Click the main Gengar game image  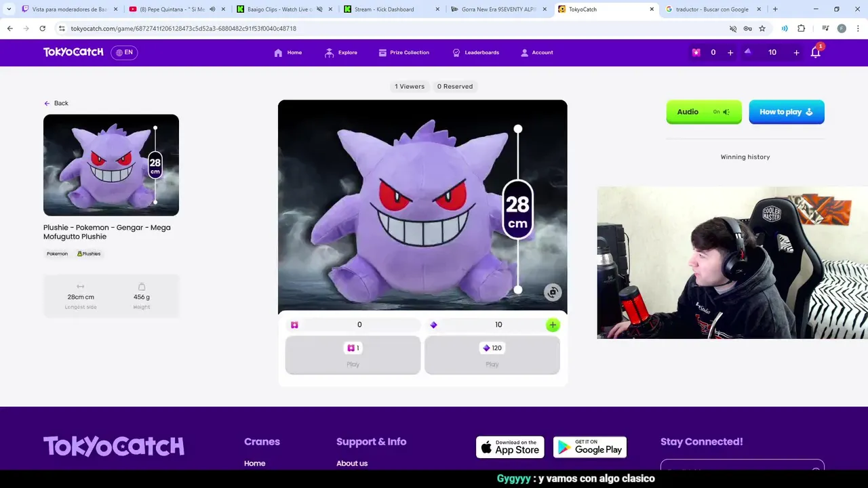coord(422,205)
